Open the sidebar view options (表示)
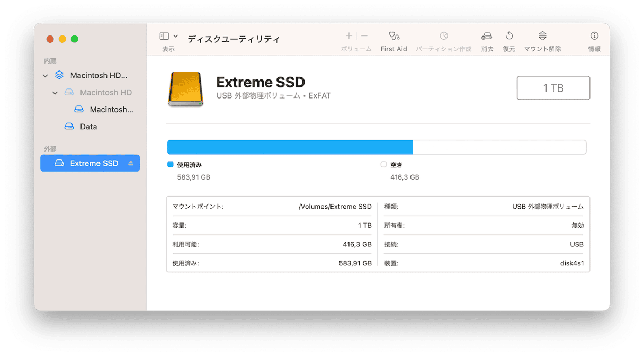This screenshot has width=644, height=356. [168, 36]
